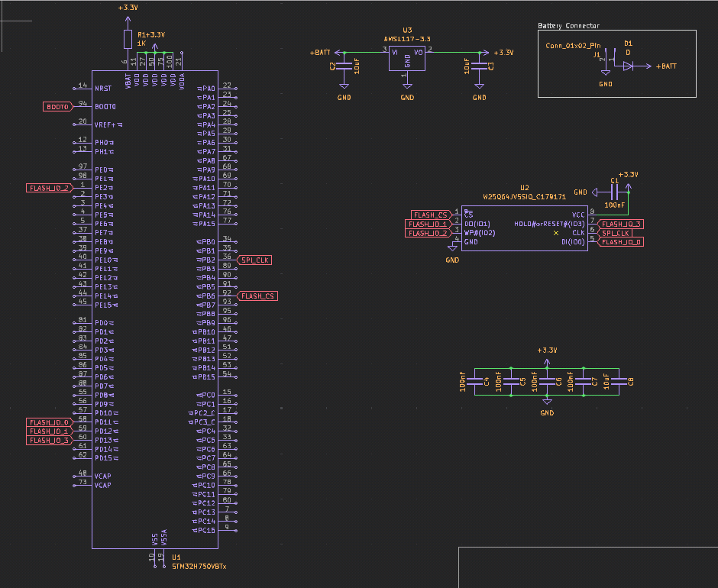
Task: Click the 'PA15' pin name on U1
Action: 206,224
